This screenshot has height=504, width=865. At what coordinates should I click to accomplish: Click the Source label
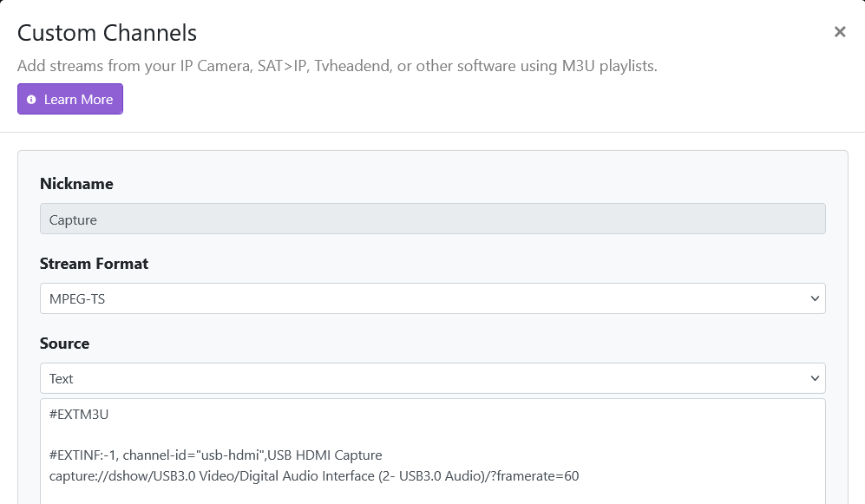tap(64, 344)
